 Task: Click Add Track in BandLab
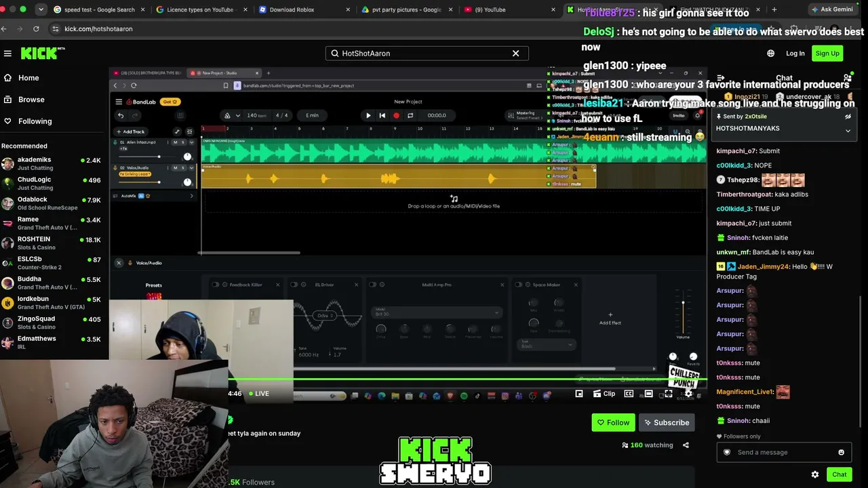pyautogui.click(x=130, y=131)
